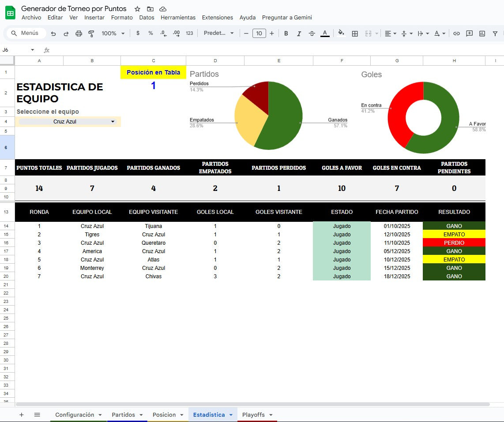Screen dimensions: 504x422
Task: Click the Insert link icon
Action: (x=456, y=33)
